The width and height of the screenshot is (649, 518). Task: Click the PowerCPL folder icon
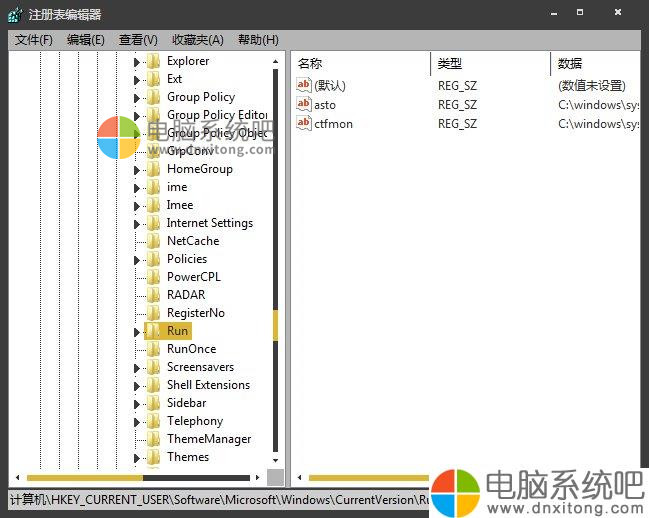click(x=154, y=277)
